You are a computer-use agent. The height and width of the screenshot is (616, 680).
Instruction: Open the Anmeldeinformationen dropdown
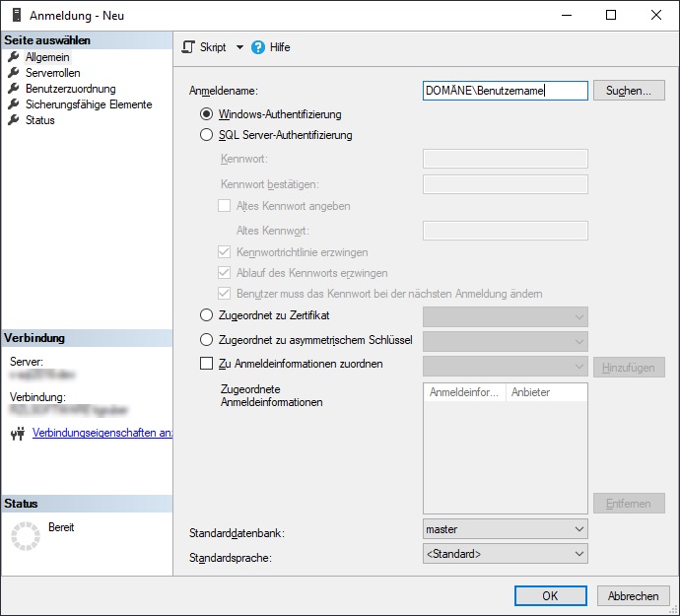tap(506, 367)
